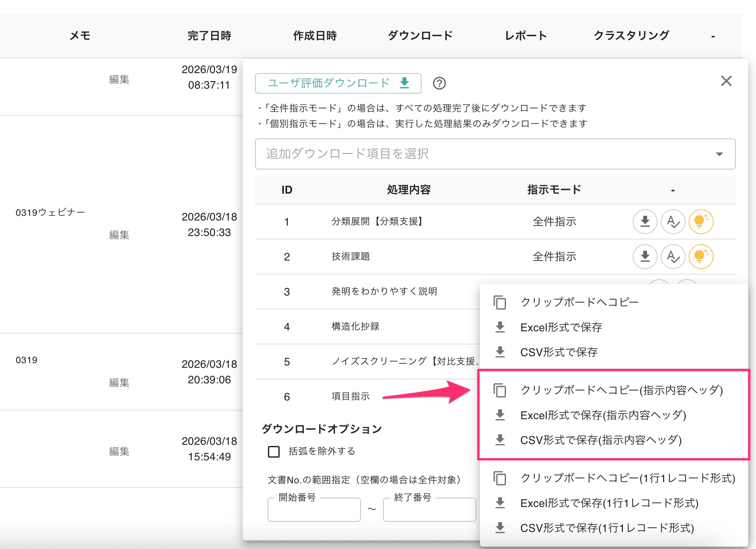756x549 pixels.
Task: Select CSV形式で保存 menu item
Action: (x=614, y=352)
